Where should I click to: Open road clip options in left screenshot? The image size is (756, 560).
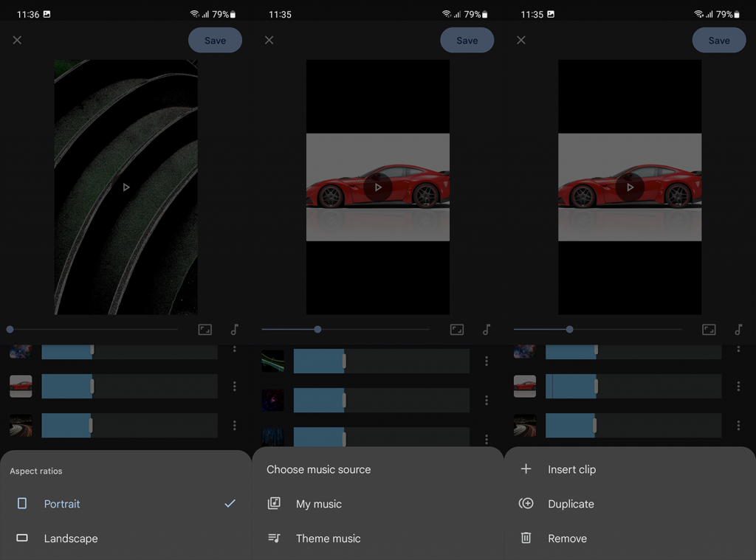point(234,425)
